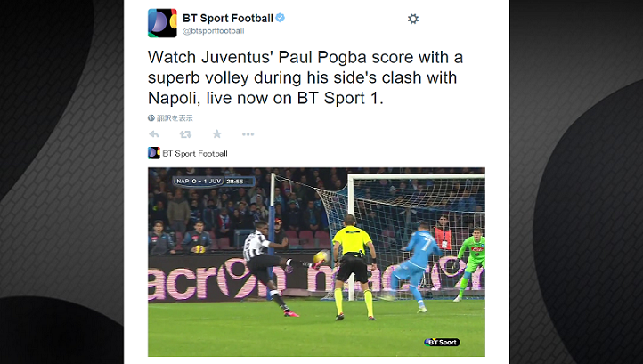The width and height of the screenshot is (643, 364).
Task: Click the reply arrow icon
Action: pos(154,134)
